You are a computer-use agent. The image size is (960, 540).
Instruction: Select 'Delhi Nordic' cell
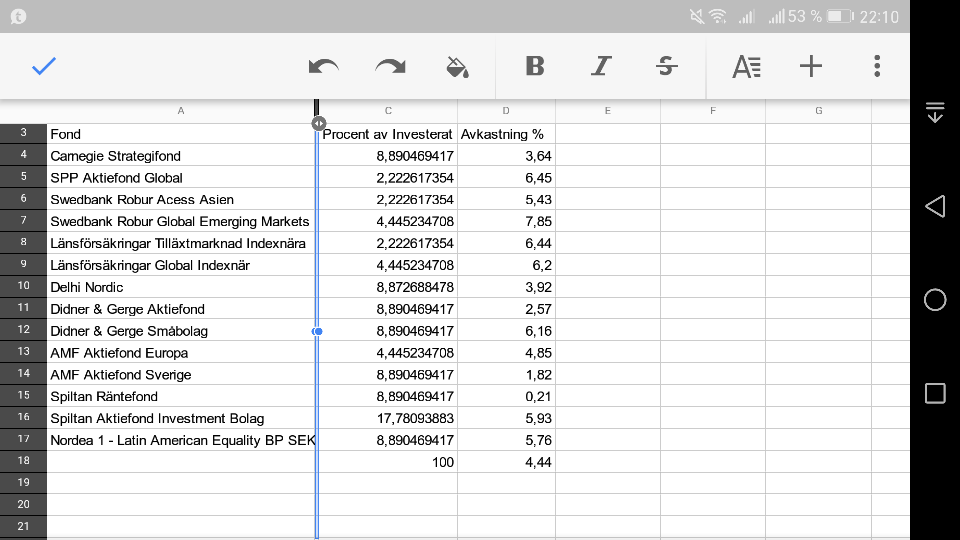coord(181,287)
